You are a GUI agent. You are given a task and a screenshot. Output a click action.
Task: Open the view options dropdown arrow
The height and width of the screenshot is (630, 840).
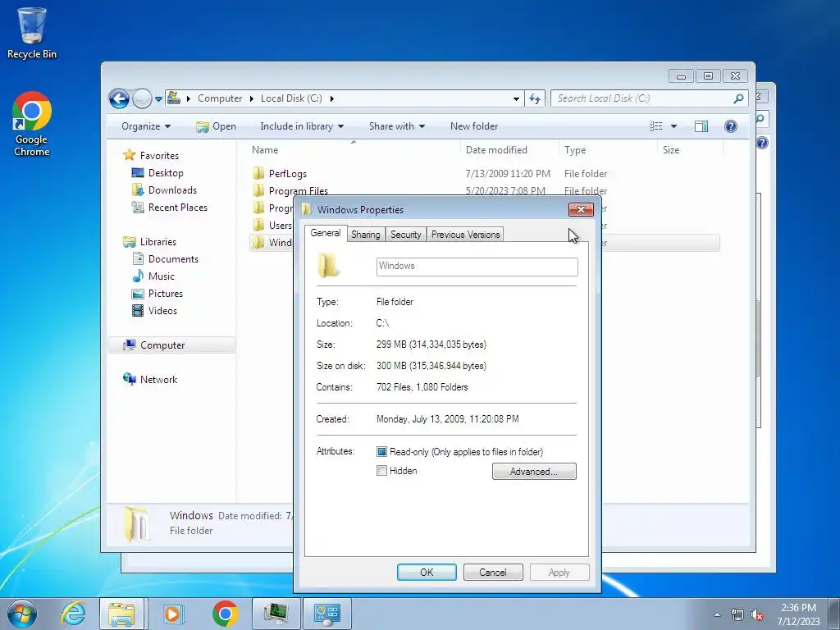674,126
